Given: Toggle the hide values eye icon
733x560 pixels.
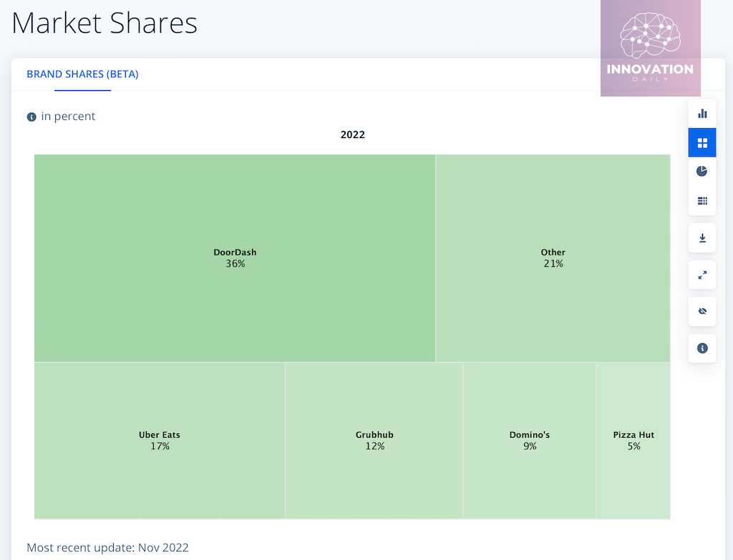Looking at the screenshot, I should [702, 312].
